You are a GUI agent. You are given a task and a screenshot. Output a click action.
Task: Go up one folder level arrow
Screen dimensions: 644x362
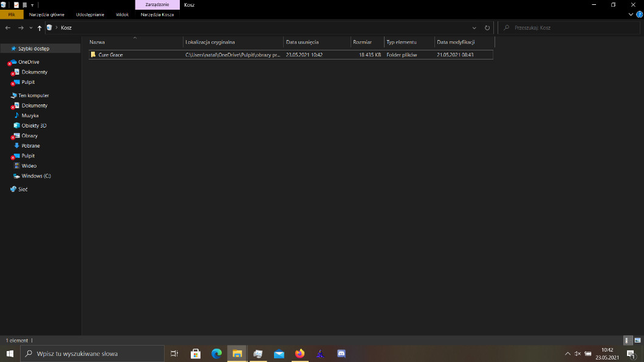coord(39,28)
